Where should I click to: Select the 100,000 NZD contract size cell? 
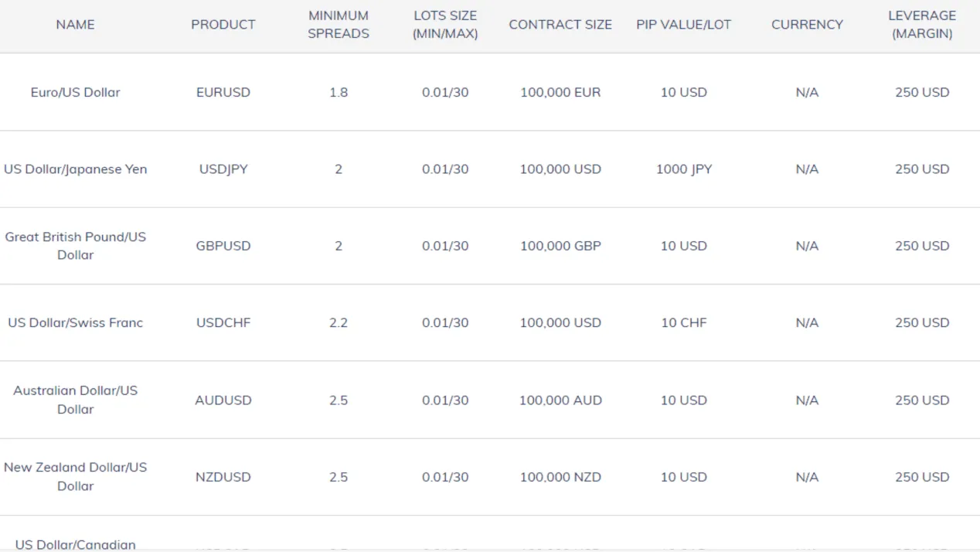coord(560,477)
